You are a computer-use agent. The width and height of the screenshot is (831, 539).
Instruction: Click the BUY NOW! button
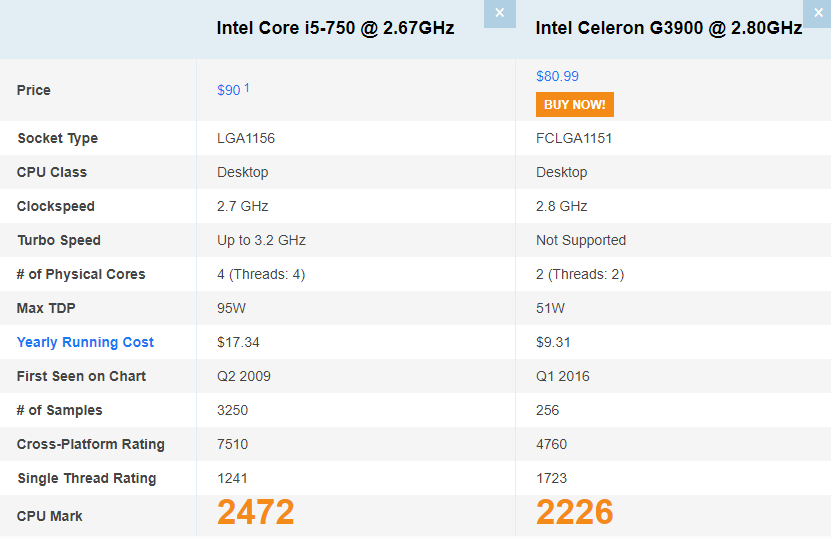coord(575,104)
